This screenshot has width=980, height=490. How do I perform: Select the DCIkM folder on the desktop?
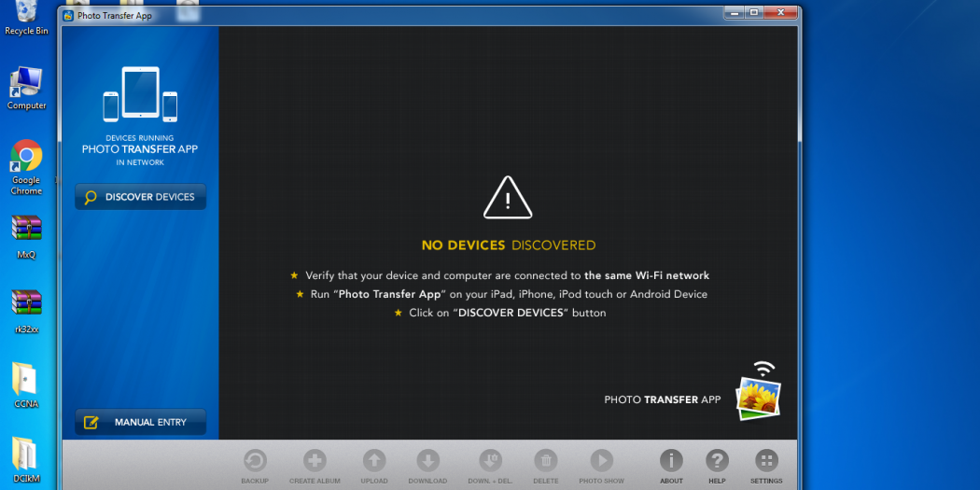pos(26,460)
